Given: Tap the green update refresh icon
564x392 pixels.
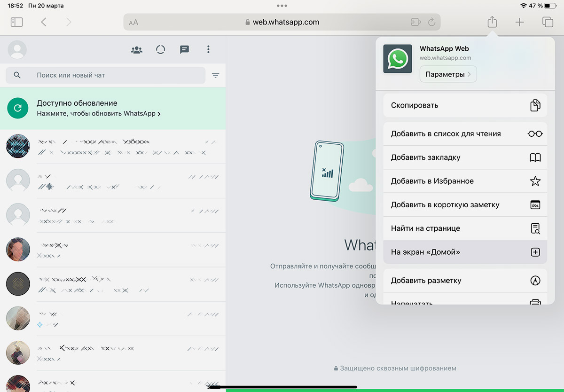Looking at the screenshot, I should pyautogui.click(x=18, y=108).
